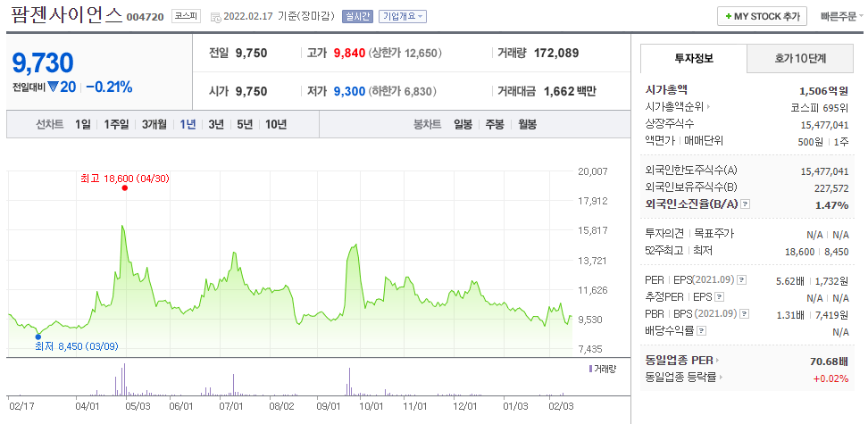Image resolution: width=868 pixels, height=424 pixels.
Task: Click the 저가 value 9,300
Action: point(349,91)
